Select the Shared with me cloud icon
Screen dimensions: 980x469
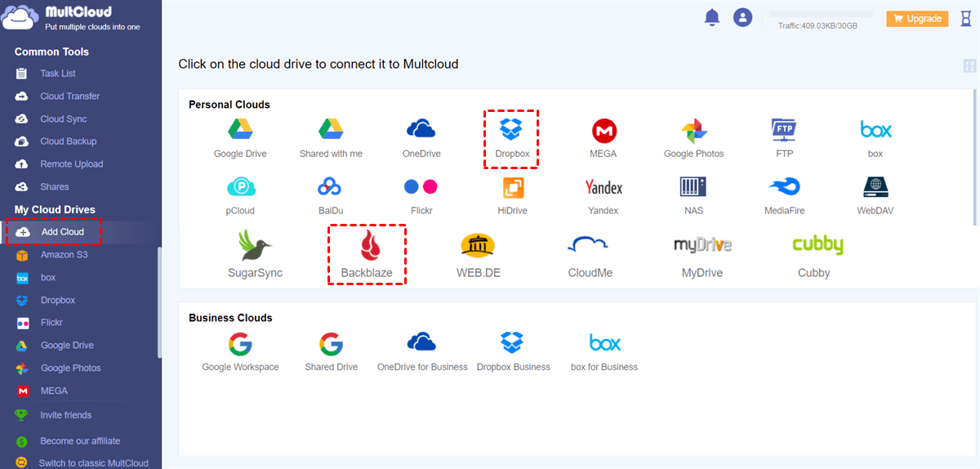[x=331, y=137]
